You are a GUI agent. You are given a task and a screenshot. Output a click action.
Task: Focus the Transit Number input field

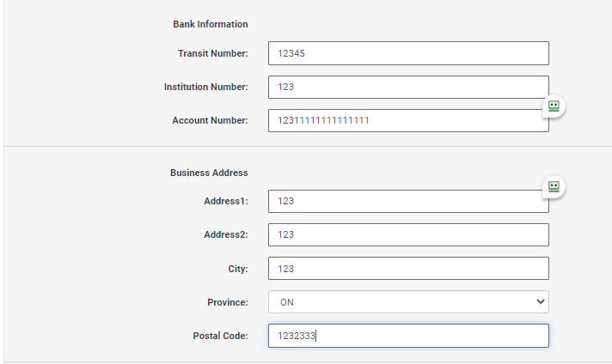[x=408, y=53]
